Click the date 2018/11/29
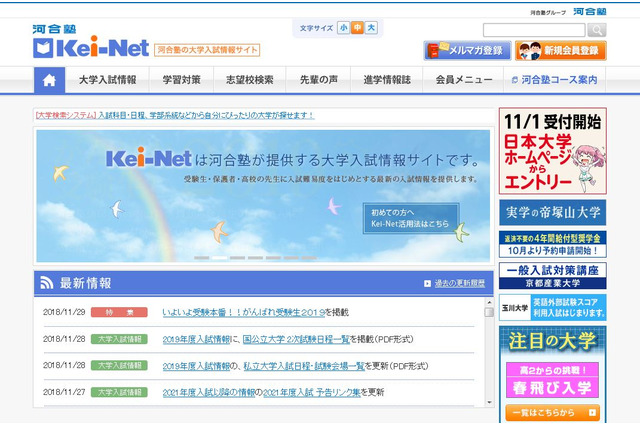This screenshot has width=640, height=426. click(x=64, y=312)
